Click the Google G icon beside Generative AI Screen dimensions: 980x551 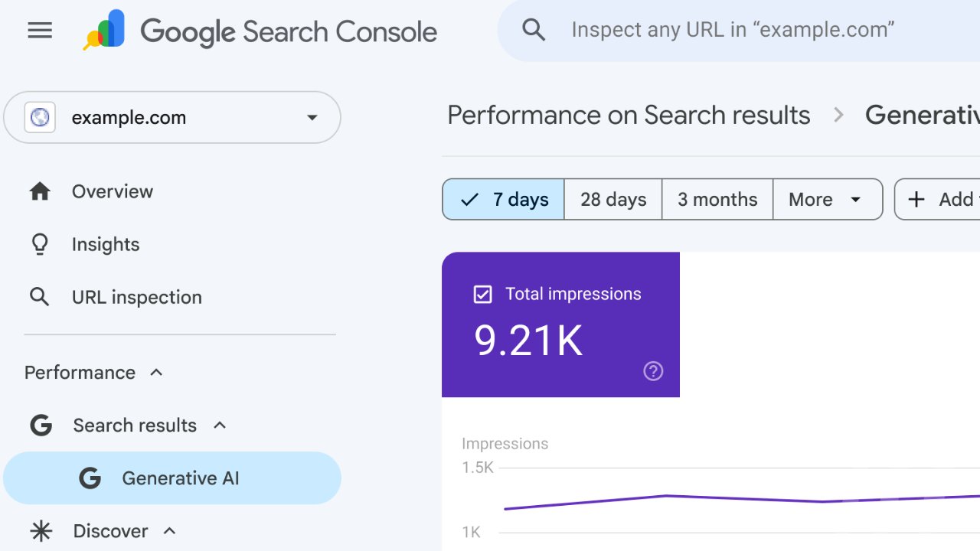[90, 478]
